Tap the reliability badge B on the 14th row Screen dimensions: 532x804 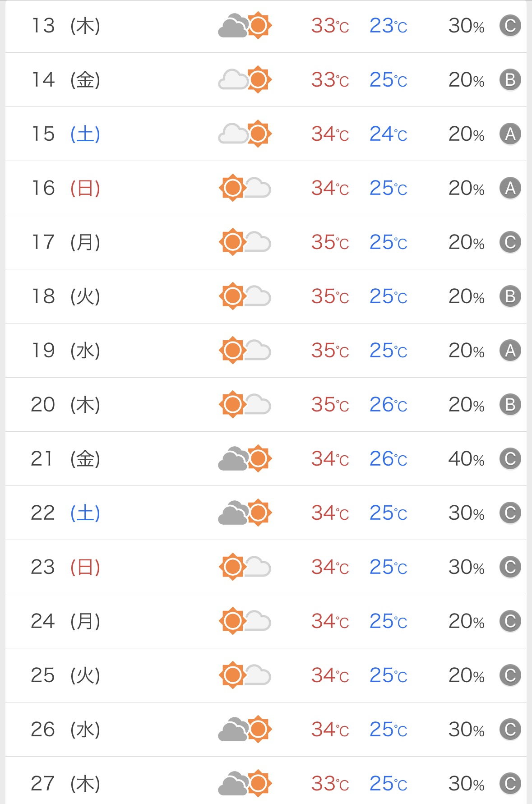(x=510, y=80)
